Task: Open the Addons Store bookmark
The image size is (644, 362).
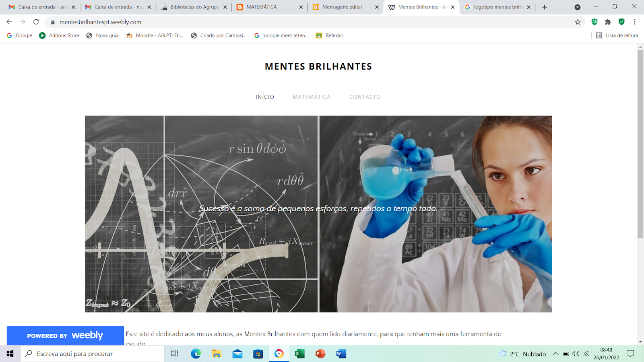Action: (x=59, y=35)
